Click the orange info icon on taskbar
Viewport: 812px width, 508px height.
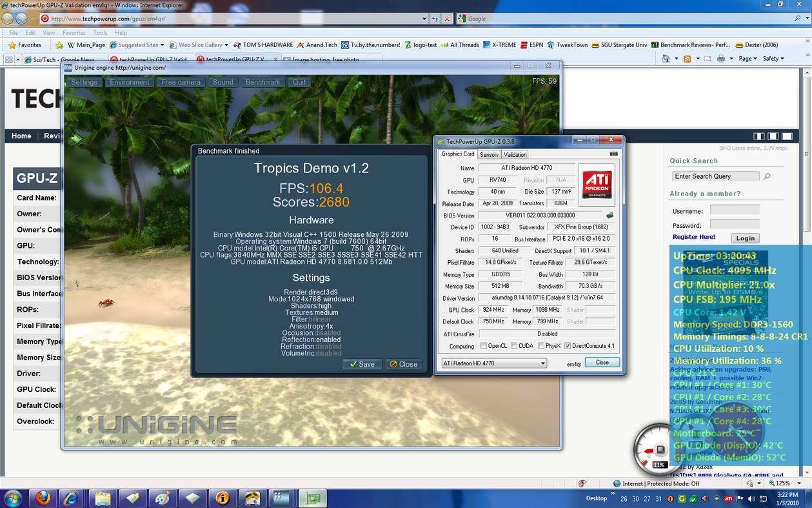223,498
